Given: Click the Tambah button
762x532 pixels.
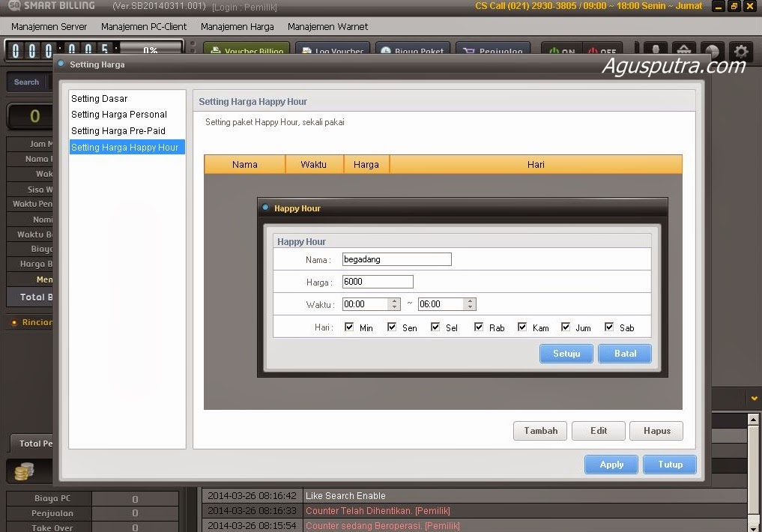Looking at the screenshot, I should 540,430.
